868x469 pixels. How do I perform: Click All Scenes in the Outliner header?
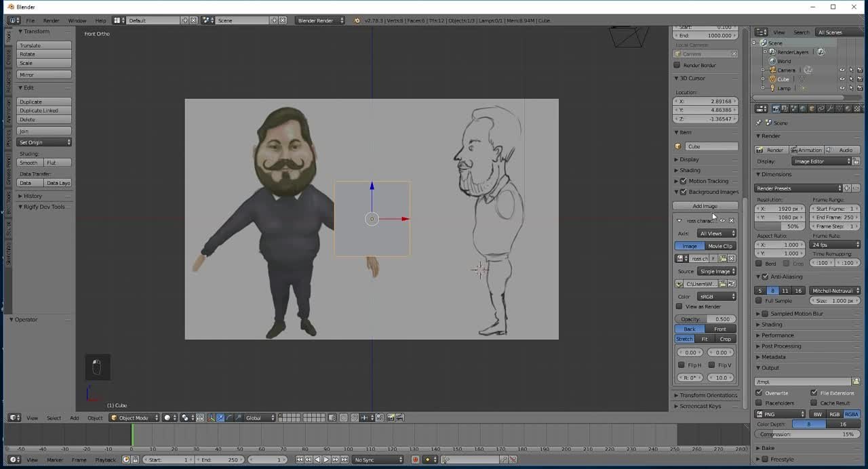pyautogui.click(x=830, y=32)
